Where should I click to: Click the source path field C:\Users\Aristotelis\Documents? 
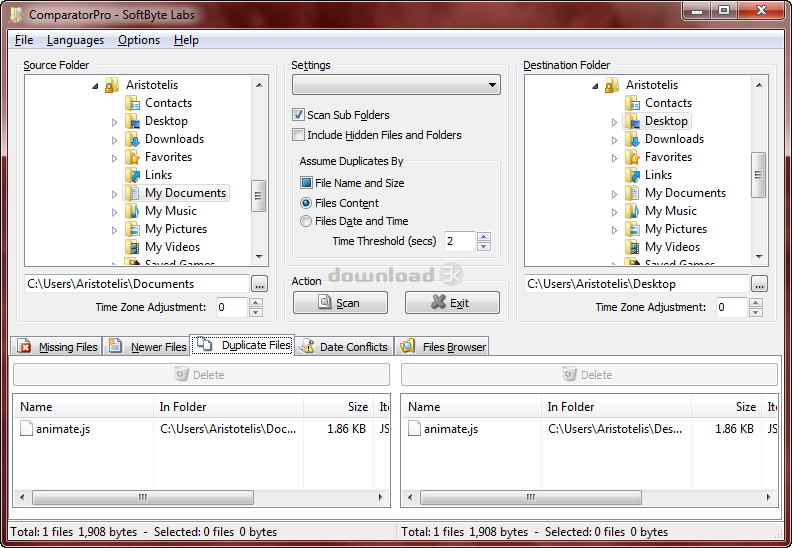(x=137, y=284)
